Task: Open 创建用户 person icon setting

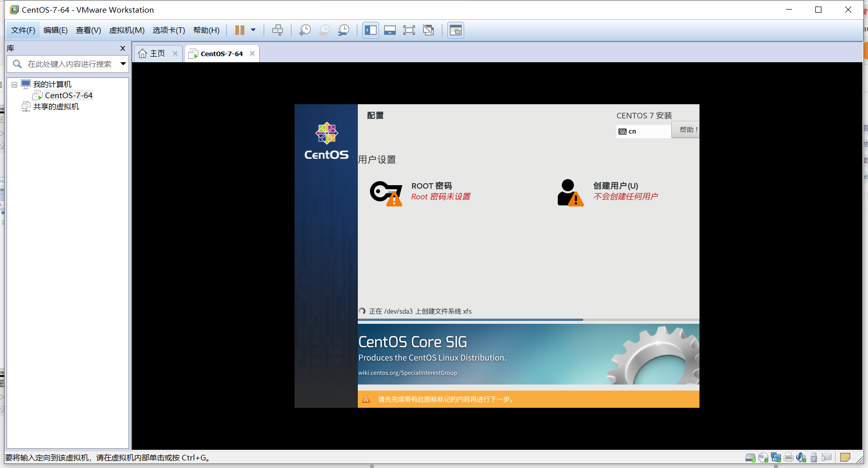Action: (570, 193)
